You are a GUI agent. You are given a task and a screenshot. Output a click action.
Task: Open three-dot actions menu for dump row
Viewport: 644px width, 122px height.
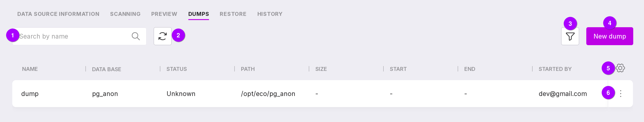pos(621,93)
